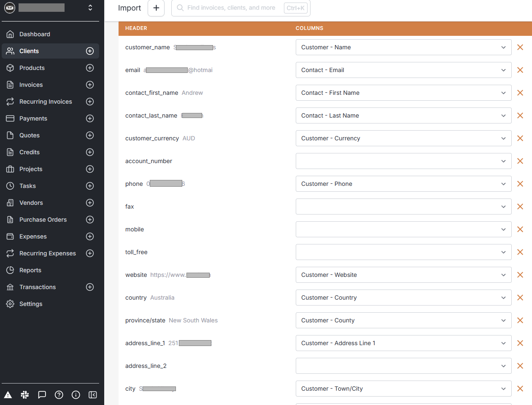
Task: Open empty fax column dropdown
Action: pos(403,207)
